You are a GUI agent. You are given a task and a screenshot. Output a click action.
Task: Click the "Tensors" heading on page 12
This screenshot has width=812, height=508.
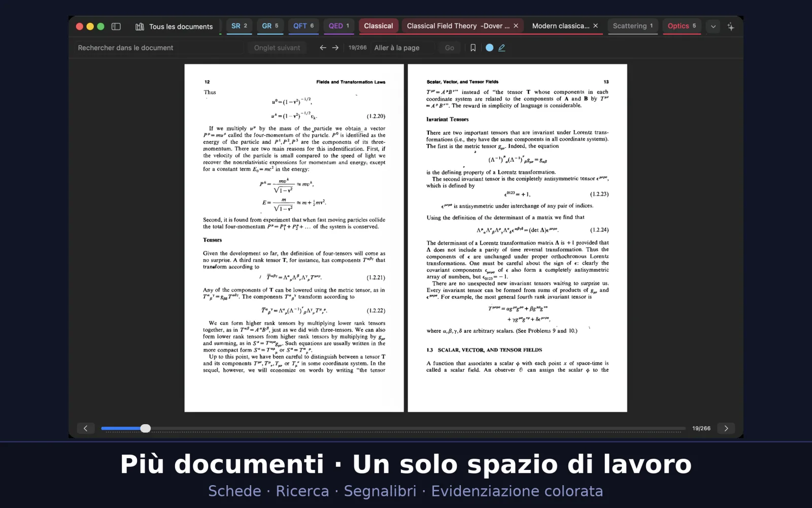[x=213, y=240]
